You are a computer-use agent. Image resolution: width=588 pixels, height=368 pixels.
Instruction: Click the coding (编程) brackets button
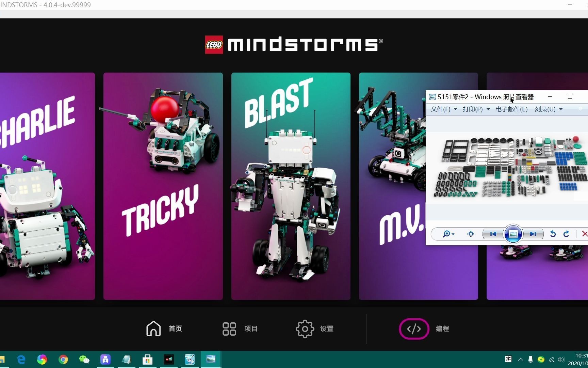pos(414,329)
